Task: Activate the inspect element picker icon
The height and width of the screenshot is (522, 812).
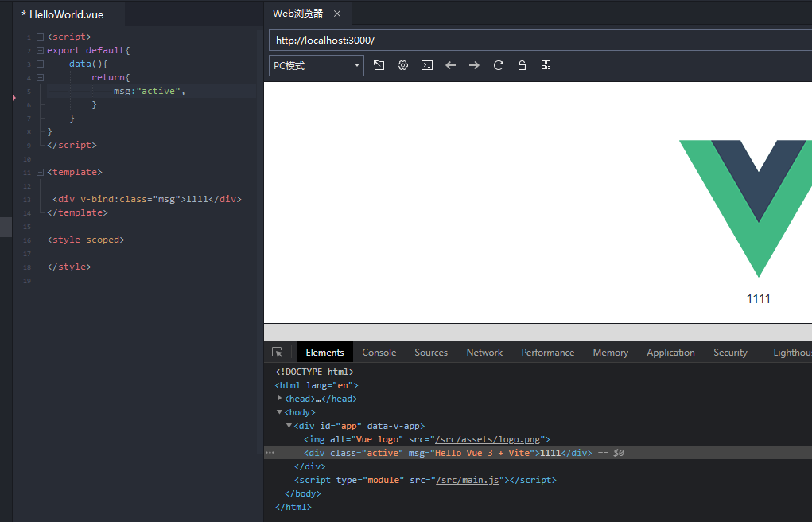Action: (x=278, y=352)
